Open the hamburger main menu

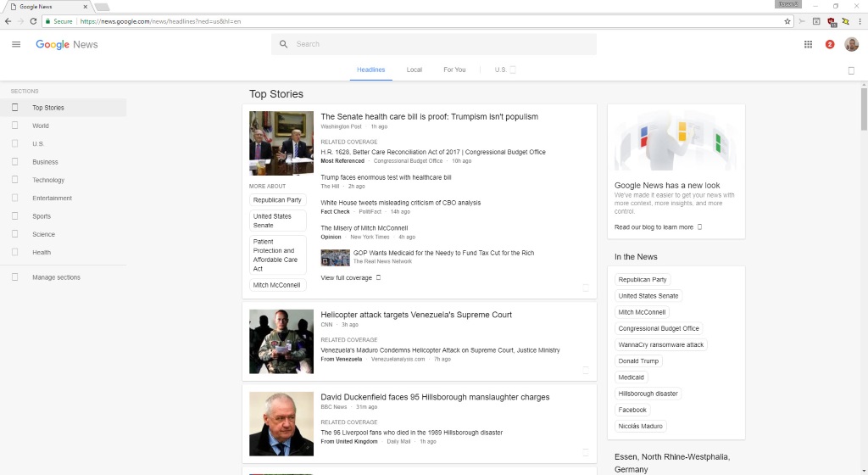pos(16,44)
